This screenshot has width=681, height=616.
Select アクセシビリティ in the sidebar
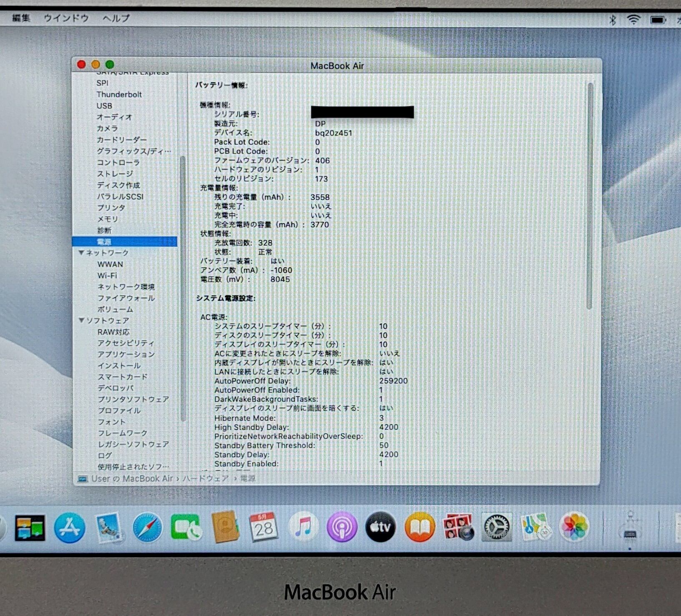coord(126,343)
